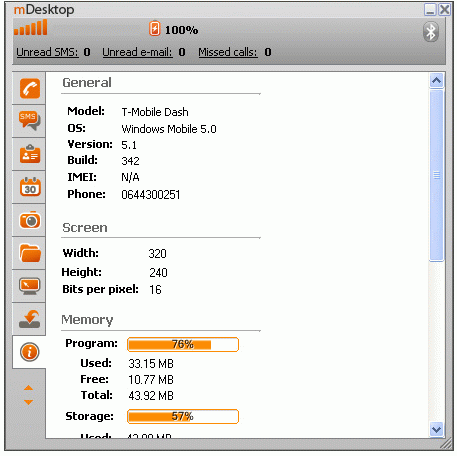Image resolution: width=457 pixels, height=456 pixels.
Task: Click the program total value 43.92 MB
Action: pyautogui.click(x=151, y=396)
